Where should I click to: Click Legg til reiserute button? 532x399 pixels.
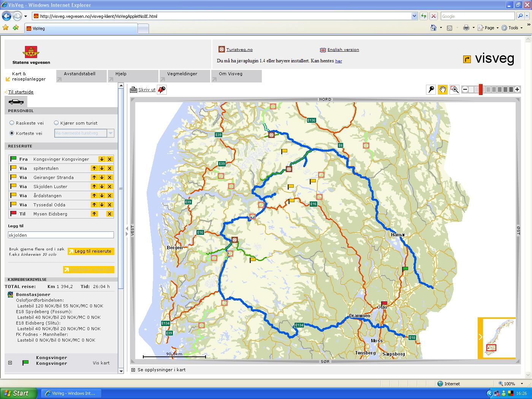(x=91, y=251)
